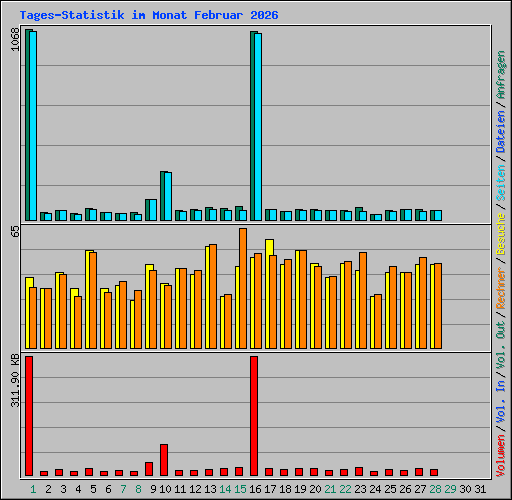This screenshot has height=500, width=512.
Task: Select the cyan bar for day 10
Action: point(168,196)
